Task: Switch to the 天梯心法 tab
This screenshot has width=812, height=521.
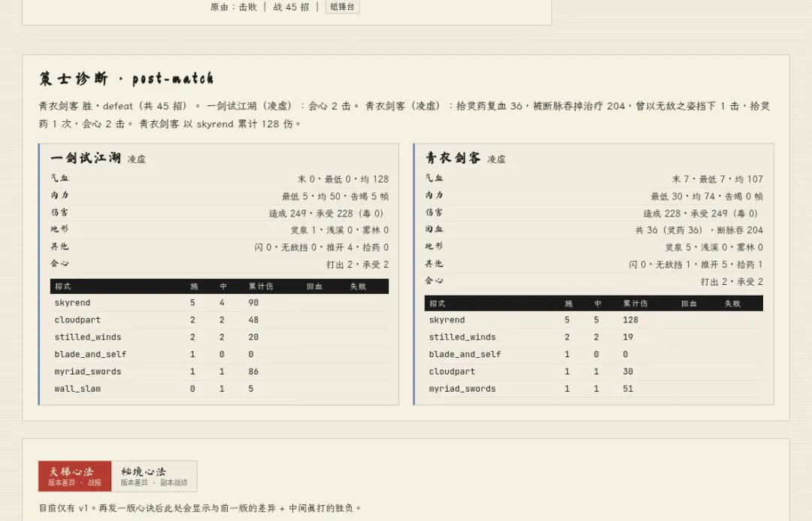Action: click(74, 476)
